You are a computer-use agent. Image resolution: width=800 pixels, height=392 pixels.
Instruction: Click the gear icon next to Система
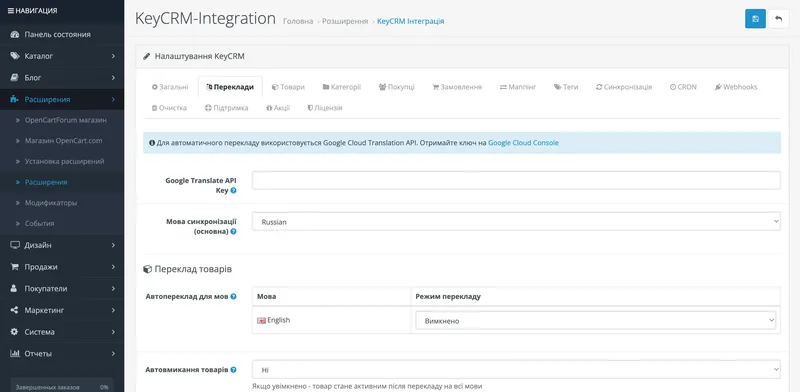coord(14,332)
